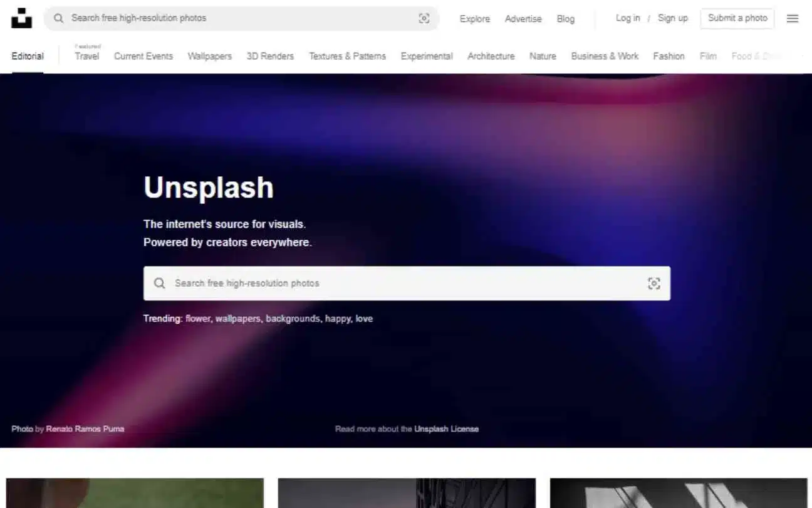This screenshot has height=508, width=812.
Task: Click Log in
Action: coord(628,18)
